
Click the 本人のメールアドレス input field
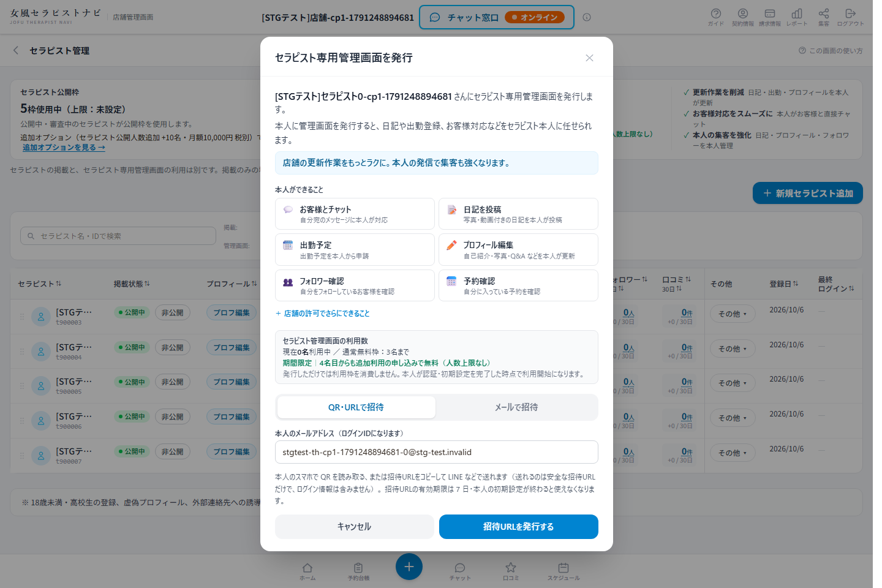point(437,452)
